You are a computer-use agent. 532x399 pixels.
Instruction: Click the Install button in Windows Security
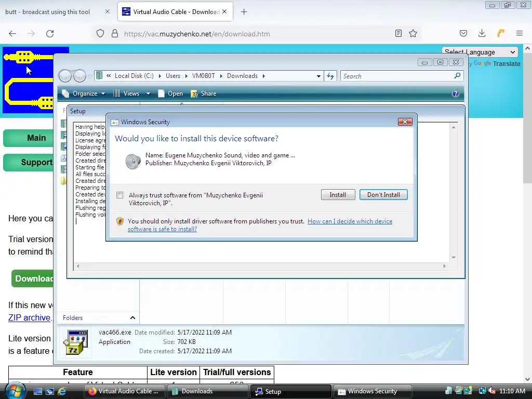(x=338, y=195)
